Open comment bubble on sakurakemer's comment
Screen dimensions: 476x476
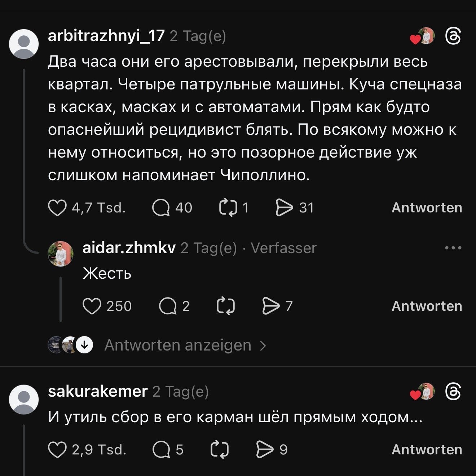tap(161, 450)
